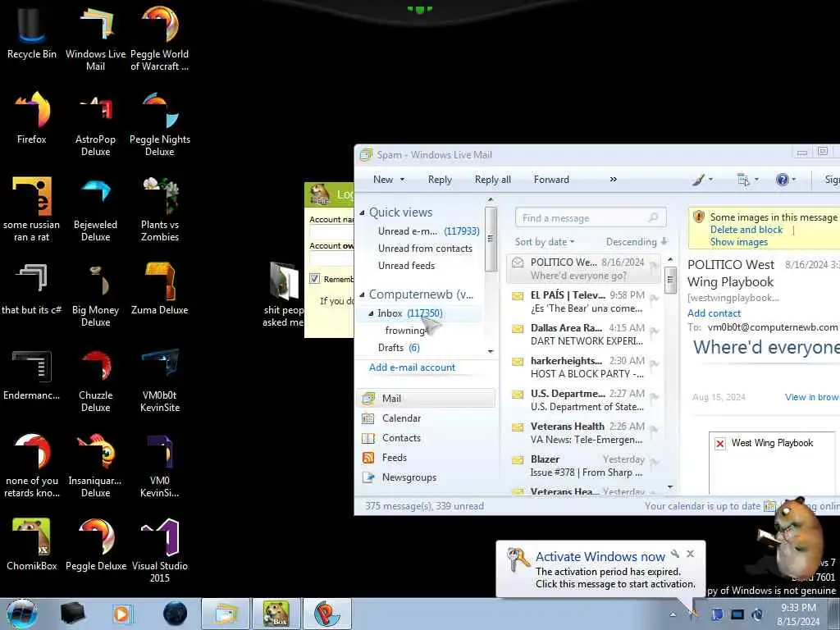Flag the POLITICO West Wing message
Viewport: 840px width, 630px height.
tap(654, 267)
